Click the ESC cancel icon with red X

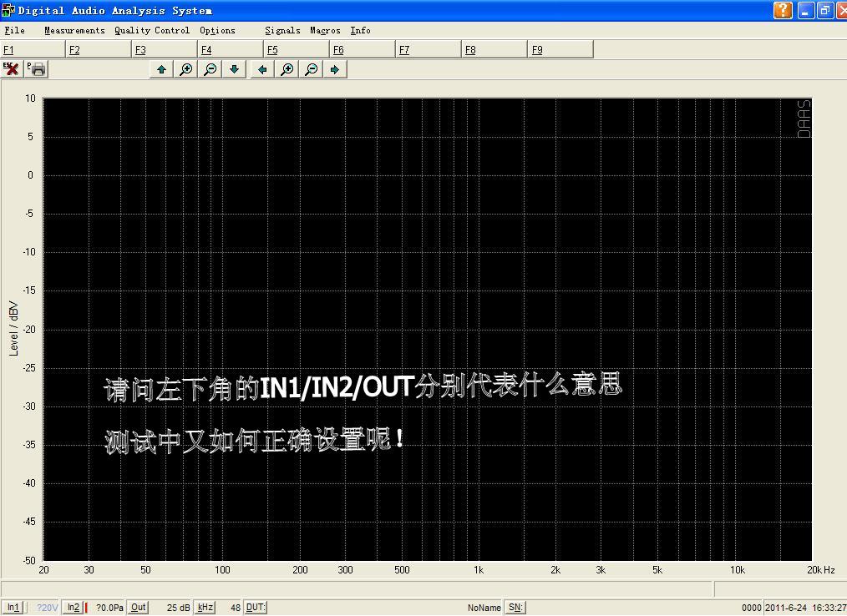click(12, 69)
